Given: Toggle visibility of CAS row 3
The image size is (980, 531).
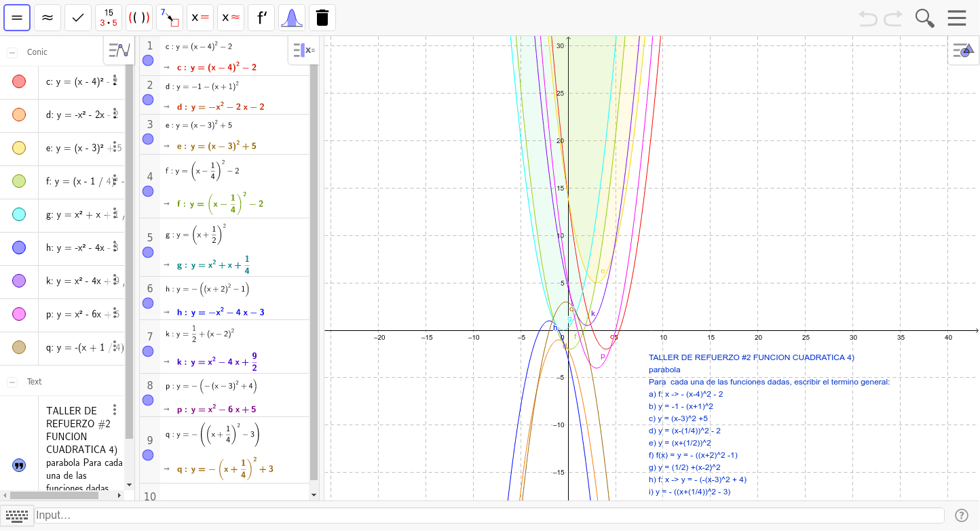Looking at the screenshot, I should pos(148,139).
